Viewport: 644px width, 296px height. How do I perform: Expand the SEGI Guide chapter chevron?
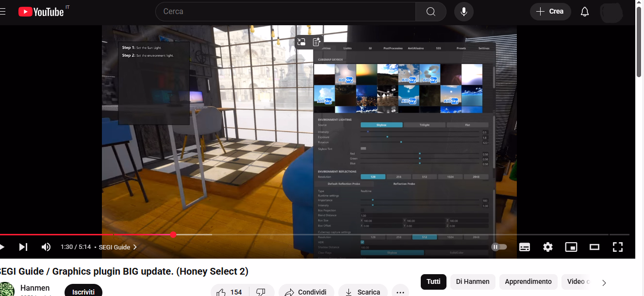tap(135, 247)
